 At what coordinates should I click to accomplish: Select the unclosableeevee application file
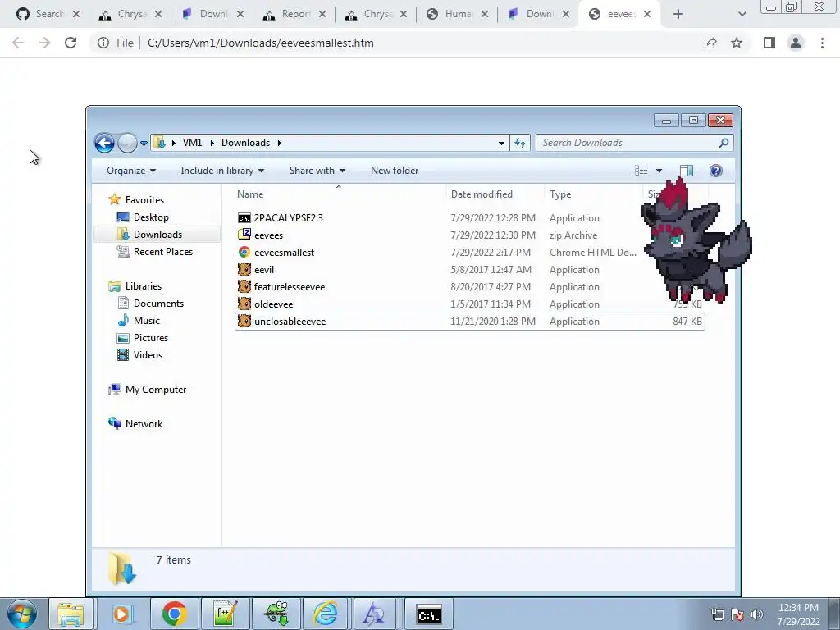(x=470, y=322)
